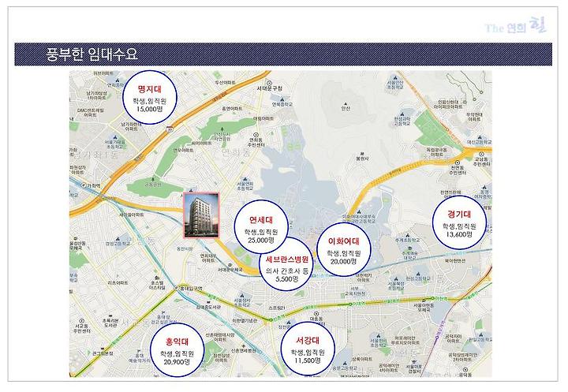Click the 서교동 주민센터 map marker
The width and height of the screenshot is (568, 392).
coord(82,326)
